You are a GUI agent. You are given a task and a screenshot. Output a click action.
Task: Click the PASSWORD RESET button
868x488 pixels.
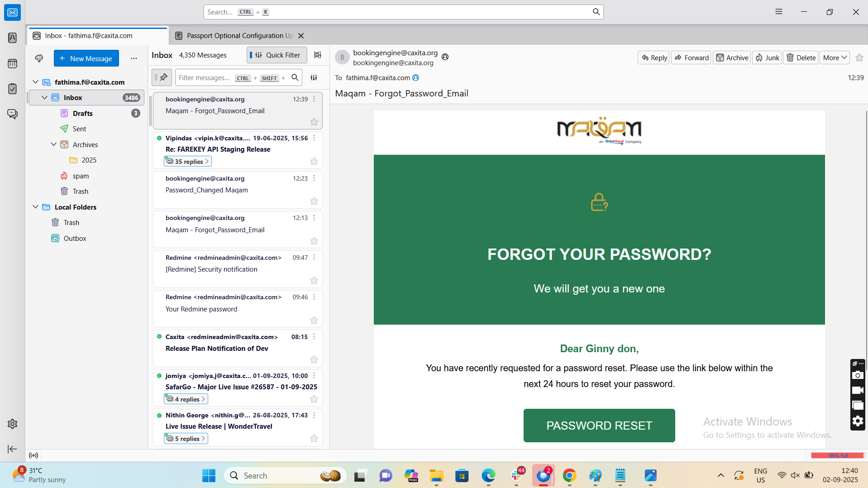coord(599,426)
